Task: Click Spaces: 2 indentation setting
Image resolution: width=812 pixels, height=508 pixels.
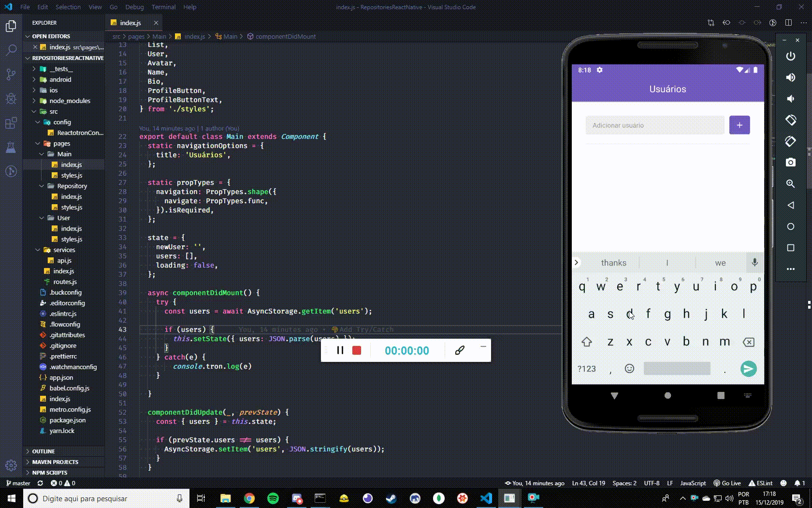Action: click(x=624, y=483)
